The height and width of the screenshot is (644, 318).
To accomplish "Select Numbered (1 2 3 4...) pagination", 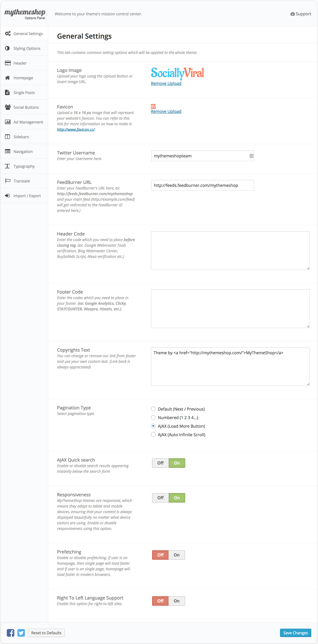I will click(x=153, y=417).
